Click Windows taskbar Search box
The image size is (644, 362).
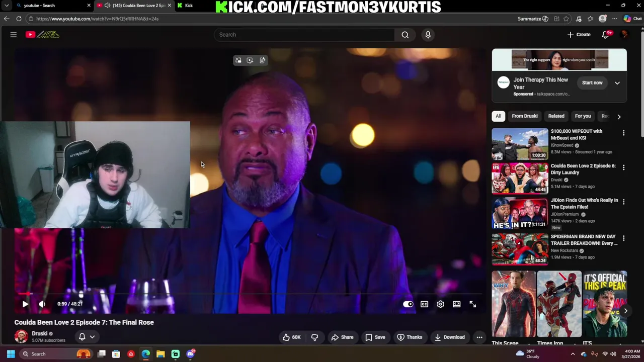click(55, 354)
